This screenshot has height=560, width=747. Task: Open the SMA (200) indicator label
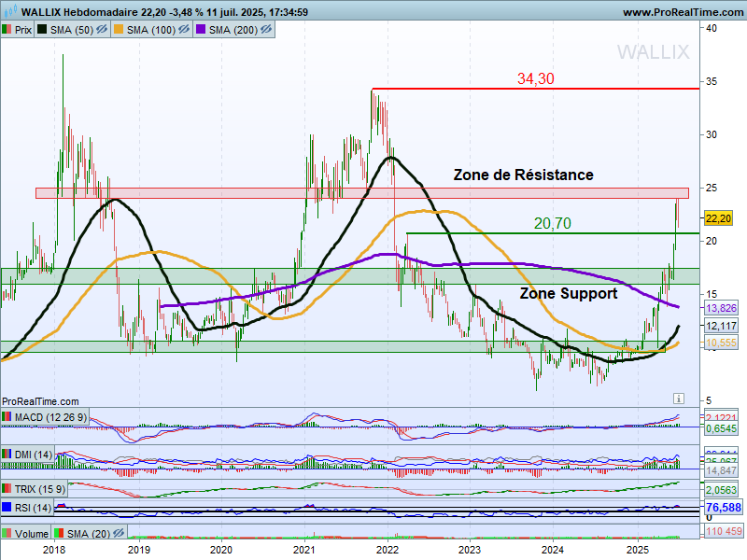coord(233,30)
